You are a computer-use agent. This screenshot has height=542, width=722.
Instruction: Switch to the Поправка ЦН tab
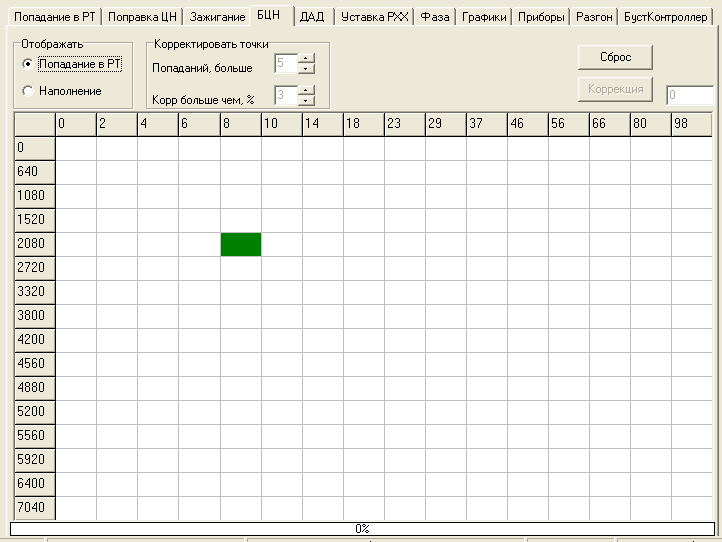[142, 17]
